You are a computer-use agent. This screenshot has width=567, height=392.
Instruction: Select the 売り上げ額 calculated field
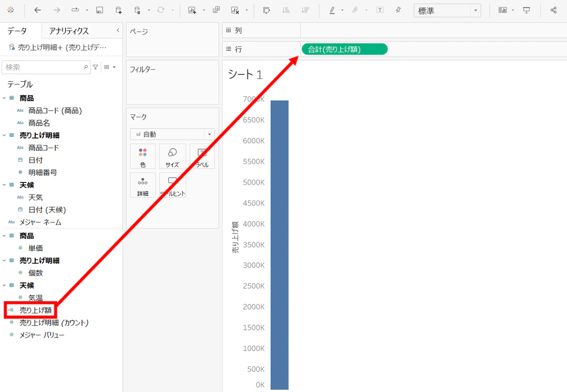click(x=35, y=310)
